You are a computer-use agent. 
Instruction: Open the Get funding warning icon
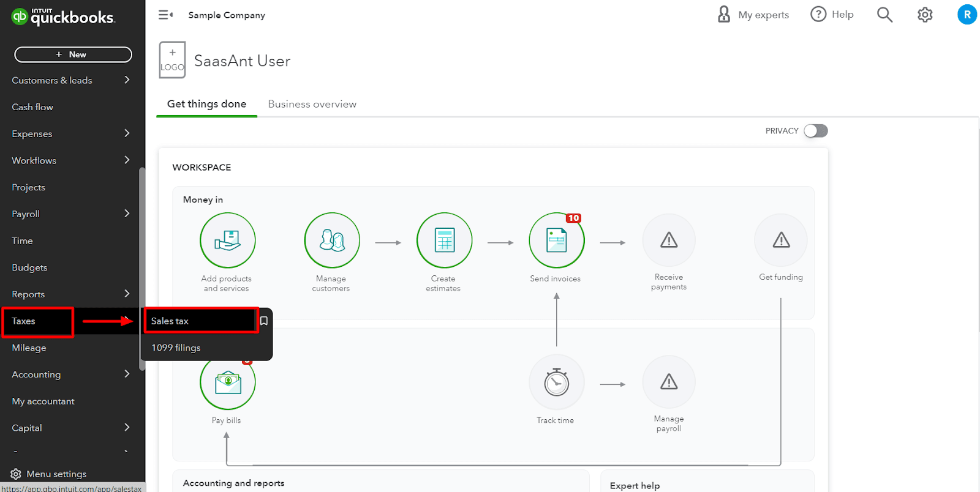point(781,240)
